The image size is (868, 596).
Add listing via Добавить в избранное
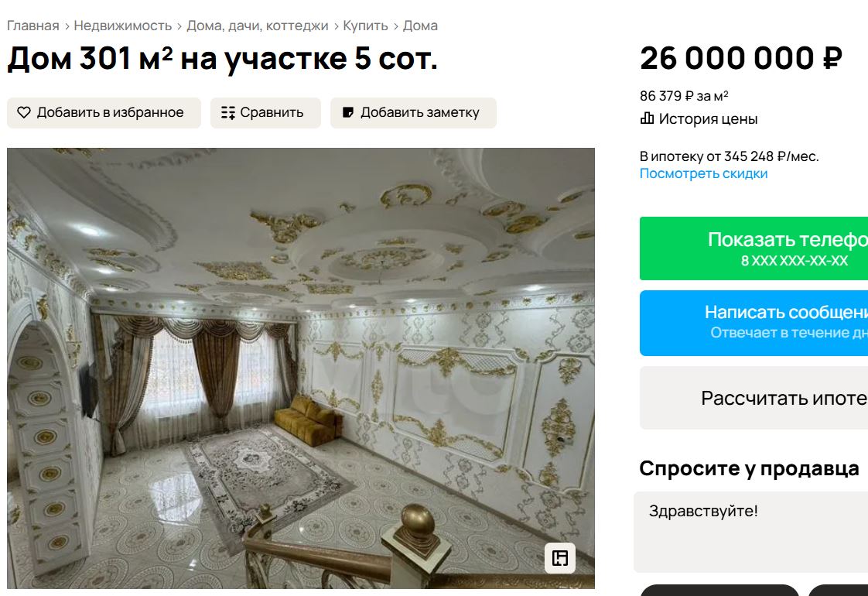(x=104, y=113)
